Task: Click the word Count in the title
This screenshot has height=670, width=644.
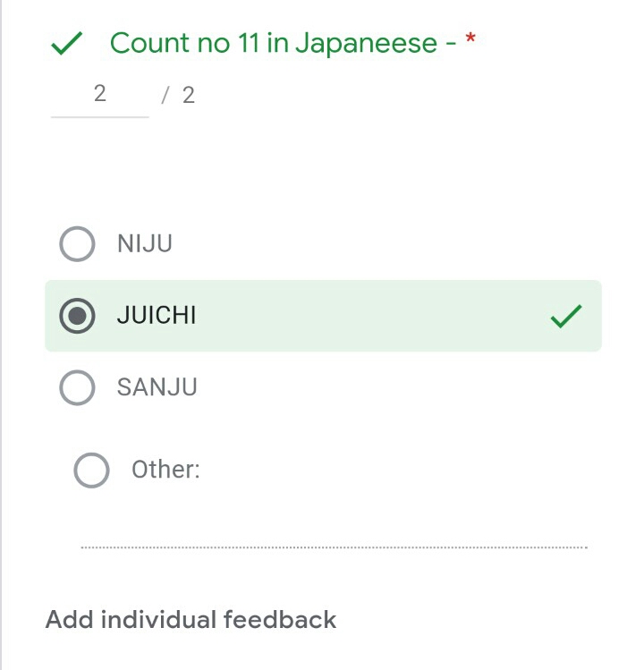Action: point(150,43)
